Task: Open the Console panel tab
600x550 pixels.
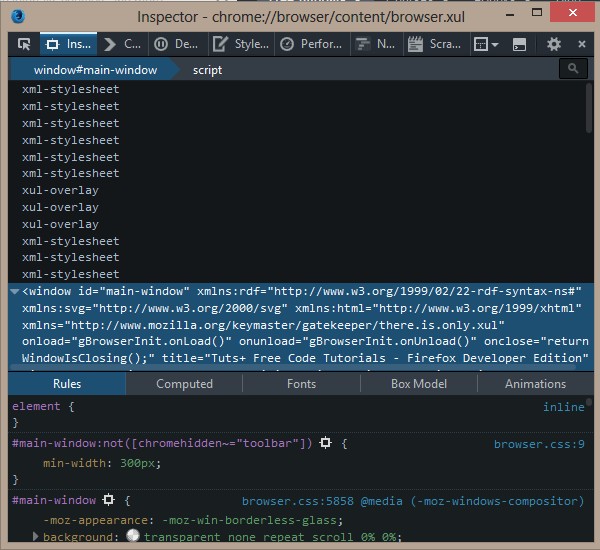Action: [124, 44]
